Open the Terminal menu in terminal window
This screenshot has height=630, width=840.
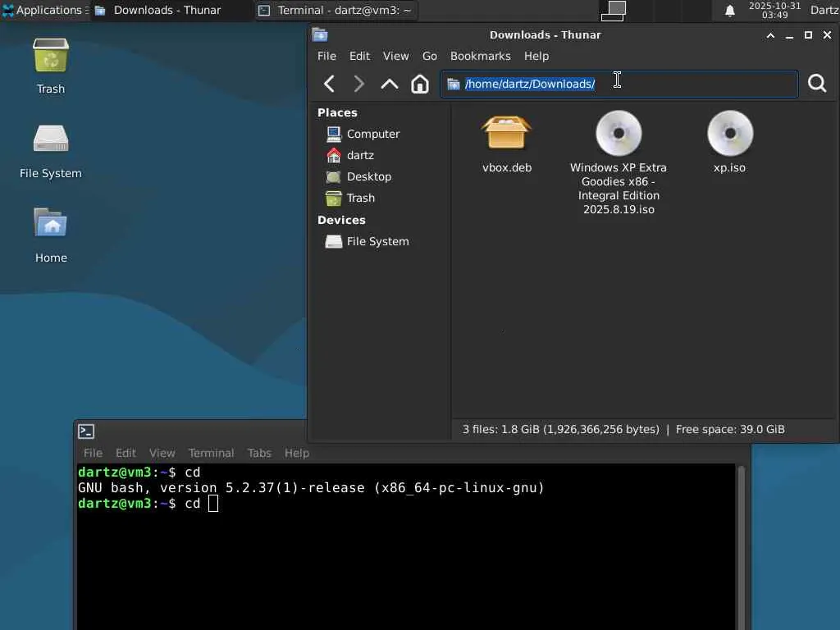(211, 453)
